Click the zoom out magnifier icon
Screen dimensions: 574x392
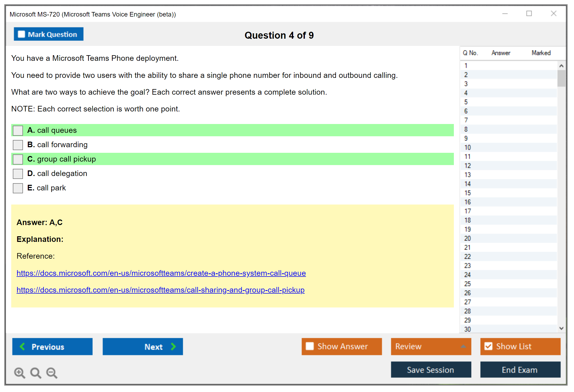[52, 373]
